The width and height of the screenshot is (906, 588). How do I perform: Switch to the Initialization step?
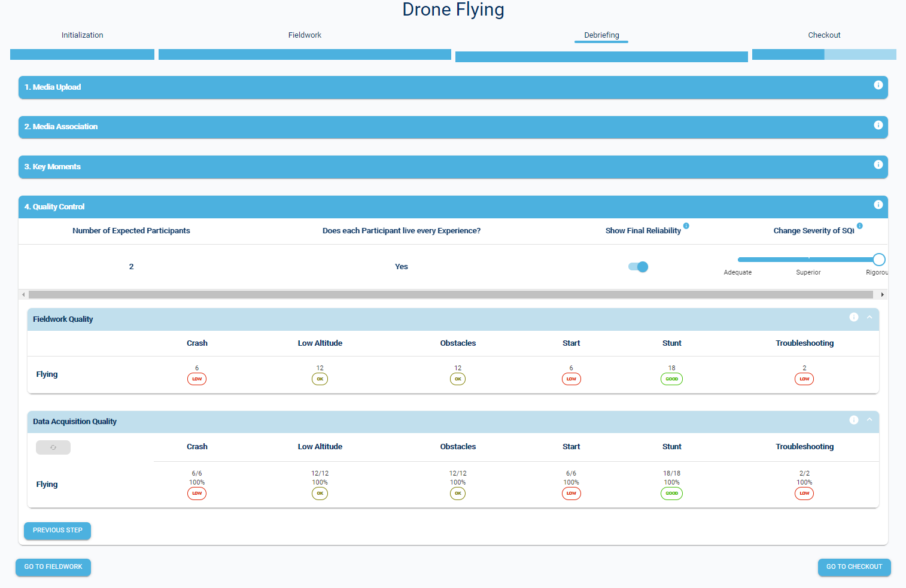coord(82,35)
